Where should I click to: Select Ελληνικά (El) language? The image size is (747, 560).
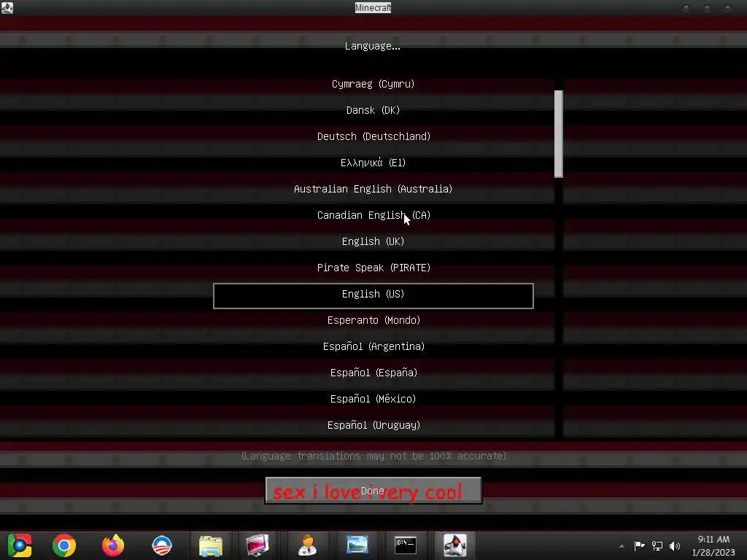(x=373, y=163)
